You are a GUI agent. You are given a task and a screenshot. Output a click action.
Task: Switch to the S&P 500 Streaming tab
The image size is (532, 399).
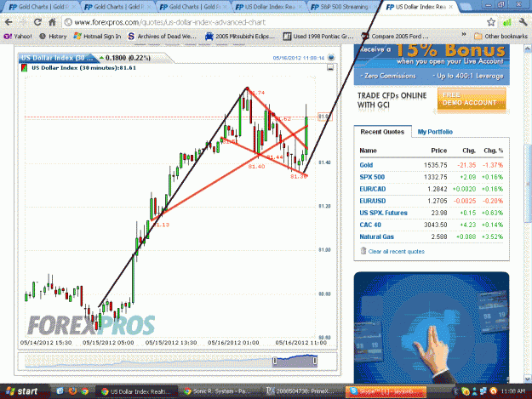pos(341,7)
